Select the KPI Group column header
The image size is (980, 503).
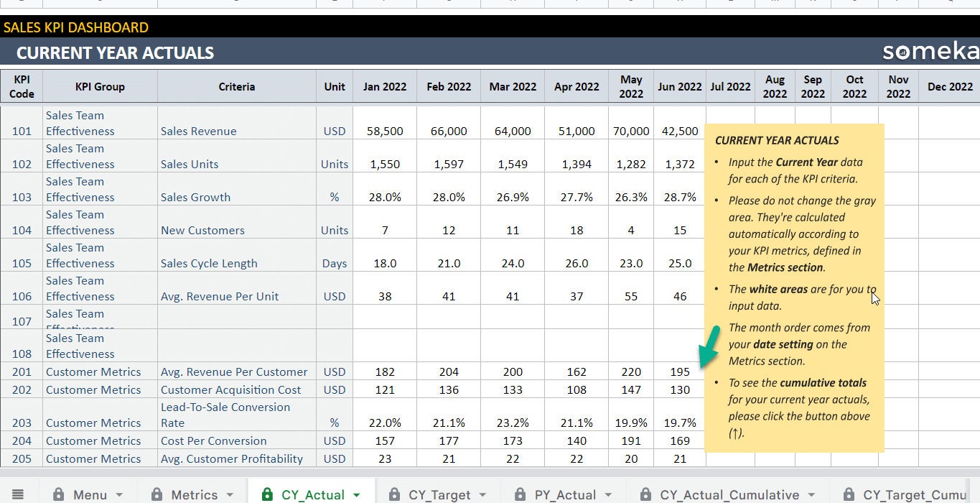click(100, 86)
